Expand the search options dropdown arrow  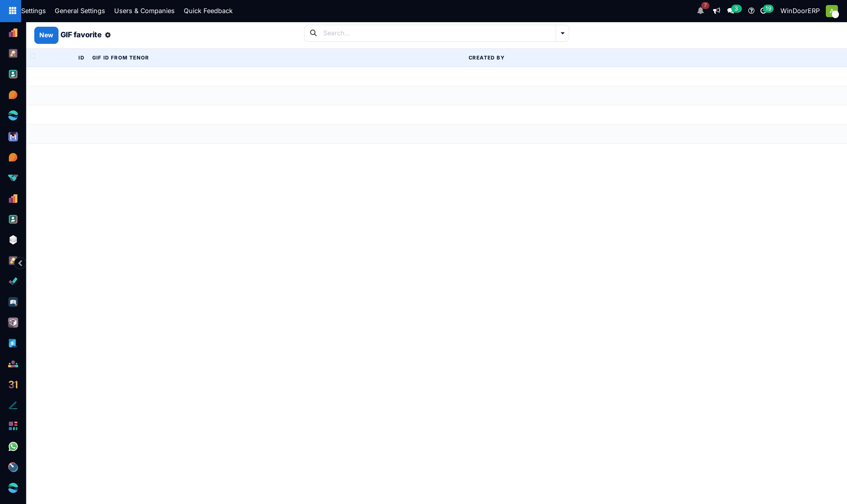(562, 33)
